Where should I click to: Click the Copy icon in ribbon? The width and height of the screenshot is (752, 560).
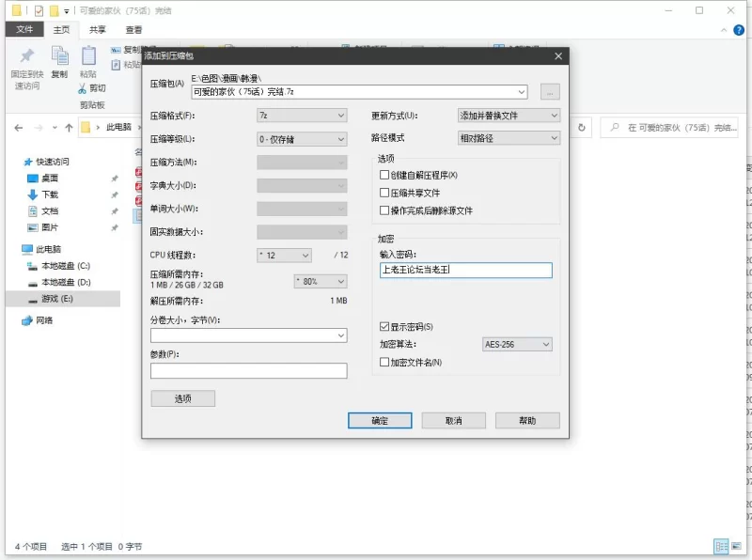pos(59,56)
